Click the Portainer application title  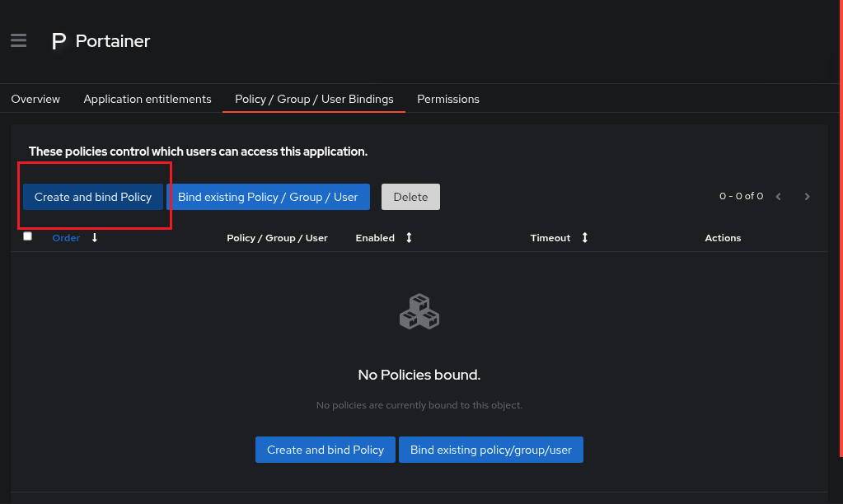coord(112,41)
